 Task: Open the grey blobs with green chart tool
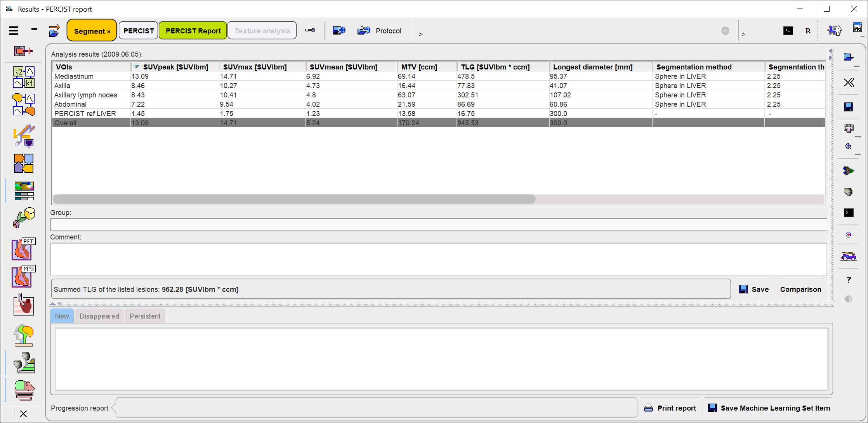(x=24, y=363)
